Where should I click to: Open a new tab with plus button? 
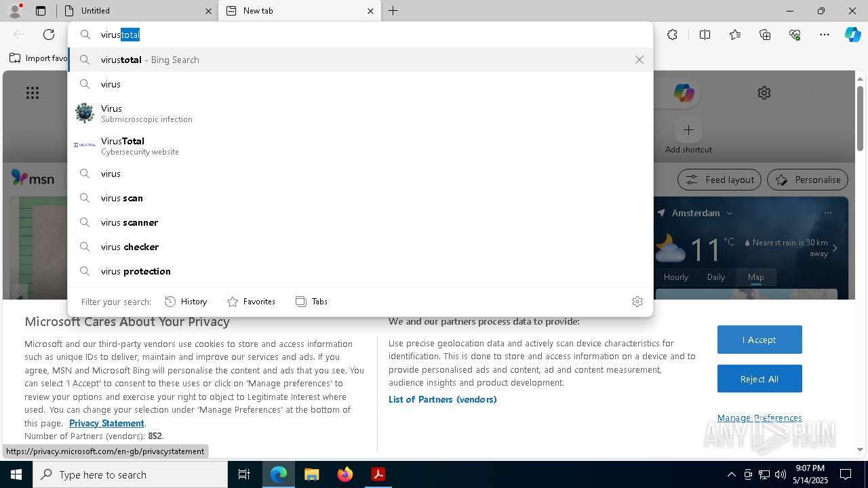pyautogui.click(x=393, y=11)
